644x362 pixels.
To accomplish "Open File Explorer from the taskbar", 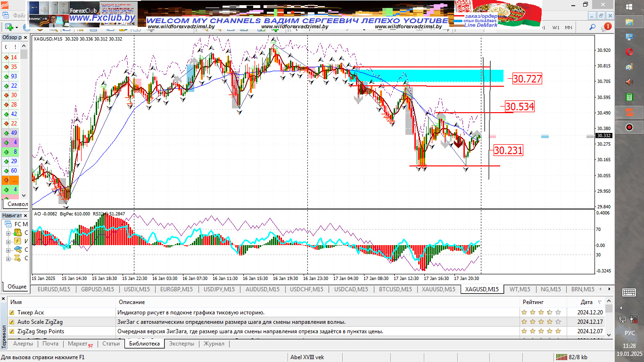I will coord(629,22).
